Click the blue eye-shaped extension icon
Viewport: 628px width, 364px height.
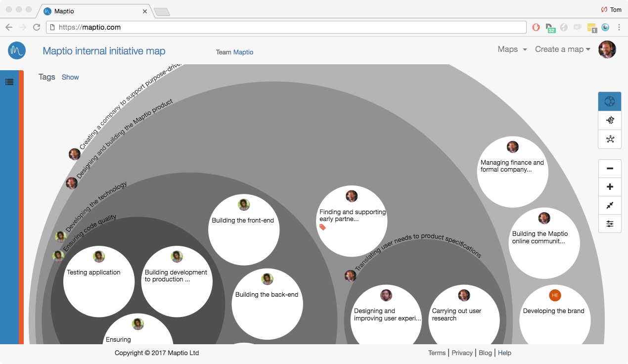click(x=605, y=27)
